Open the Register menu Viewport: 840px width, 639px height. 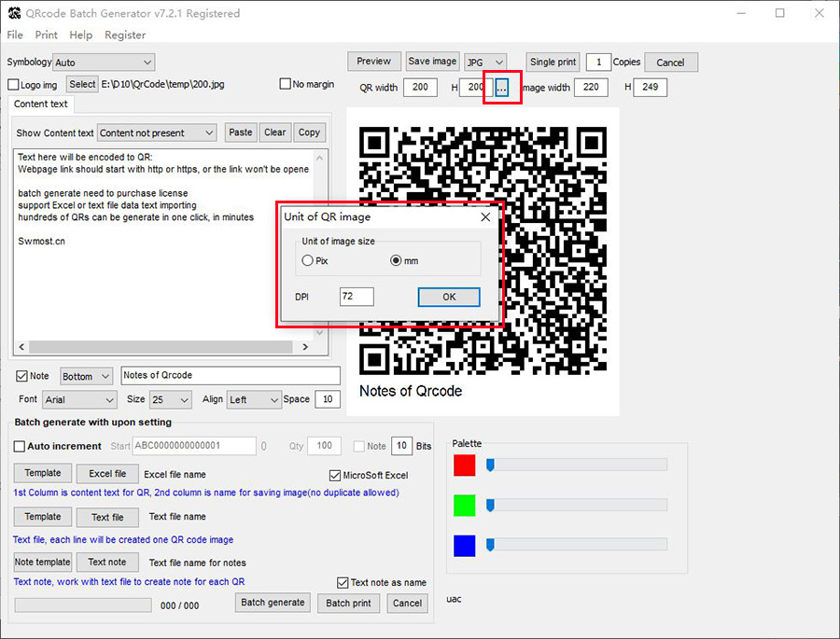click(x=125, y=35)
